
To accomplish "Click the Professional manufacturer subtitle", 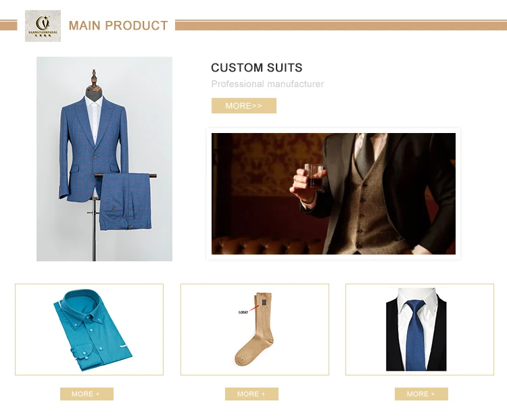I will 268,84.
